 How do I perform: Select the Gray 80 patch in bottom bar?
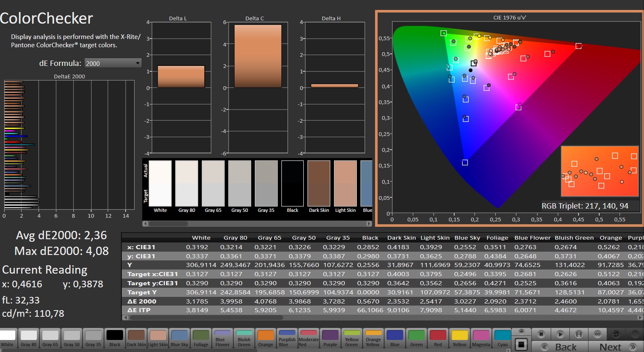click(x=29, y=338)
